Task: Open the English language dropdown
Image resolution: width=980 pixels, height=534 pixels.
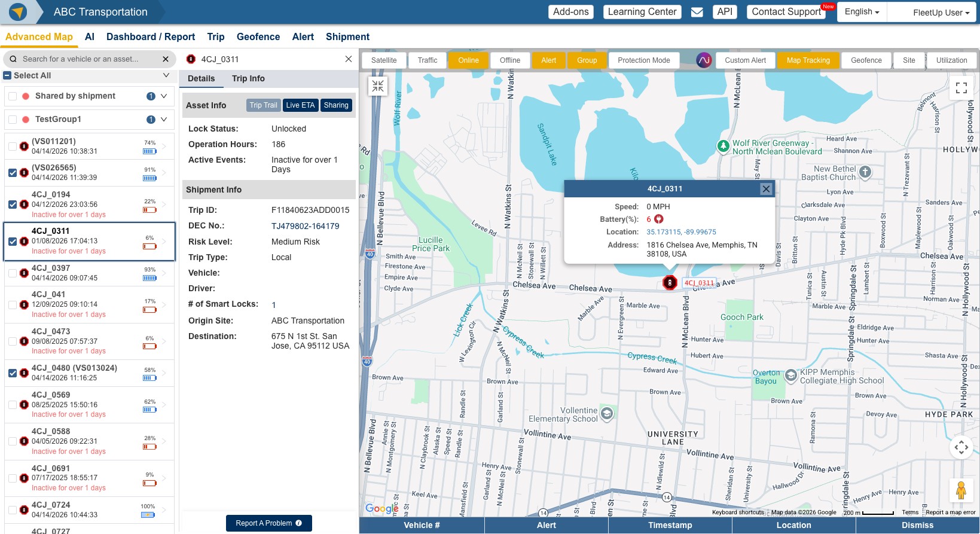Action: click(862, 12)
